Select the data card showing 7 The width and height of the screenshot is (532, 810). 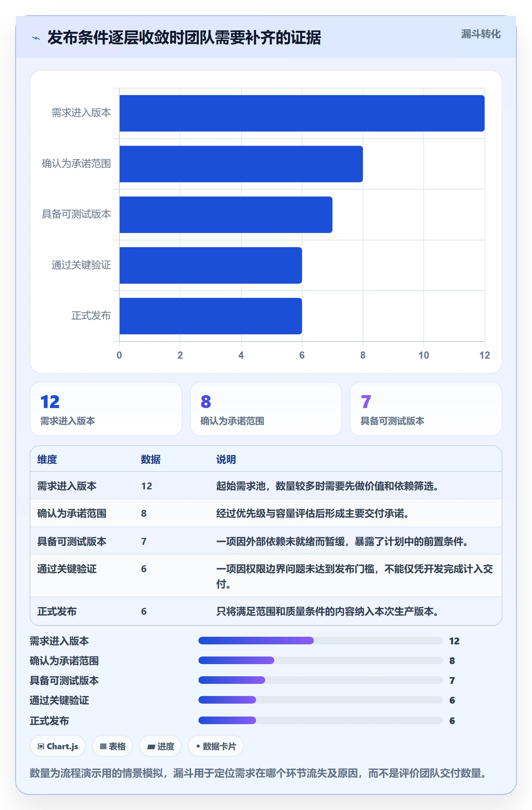426,409
